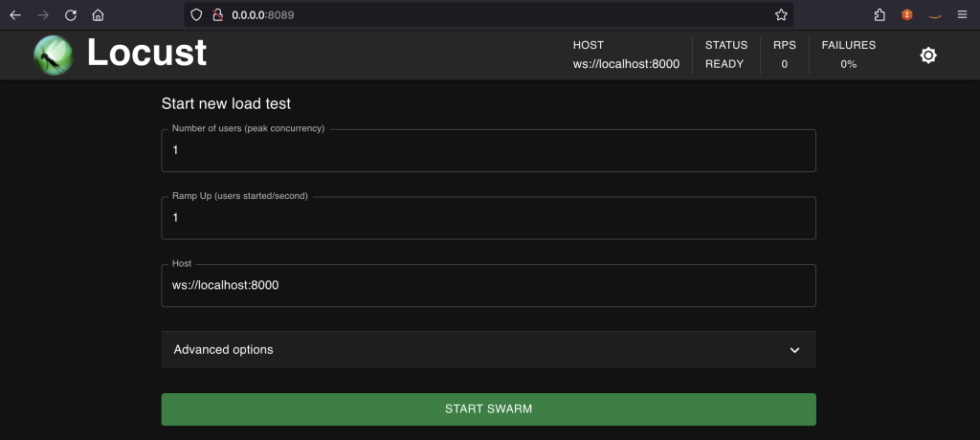Click the orange extension icon in toolbar
Screen dimensions: 980x440
click(x=907, y=15)
